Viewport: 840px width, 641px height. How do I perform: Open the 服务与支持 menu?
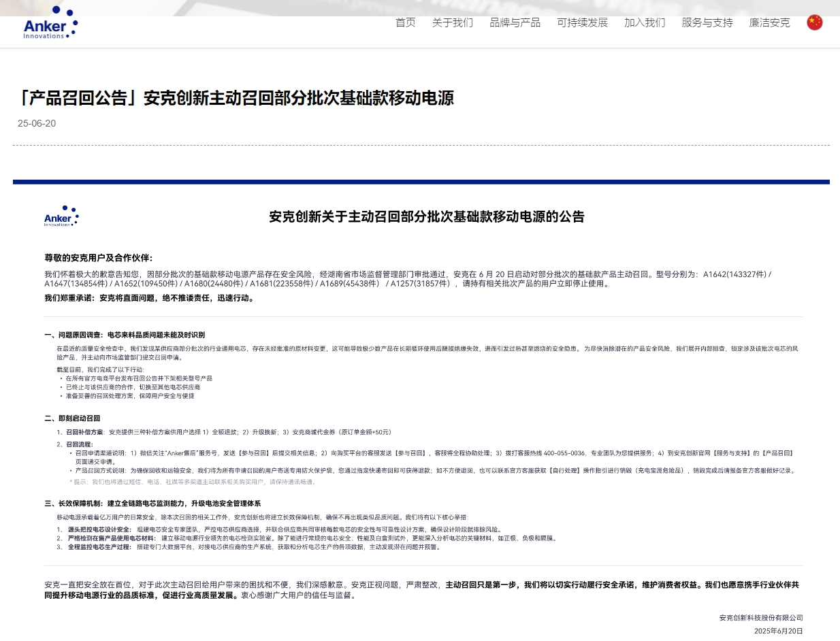707,22
